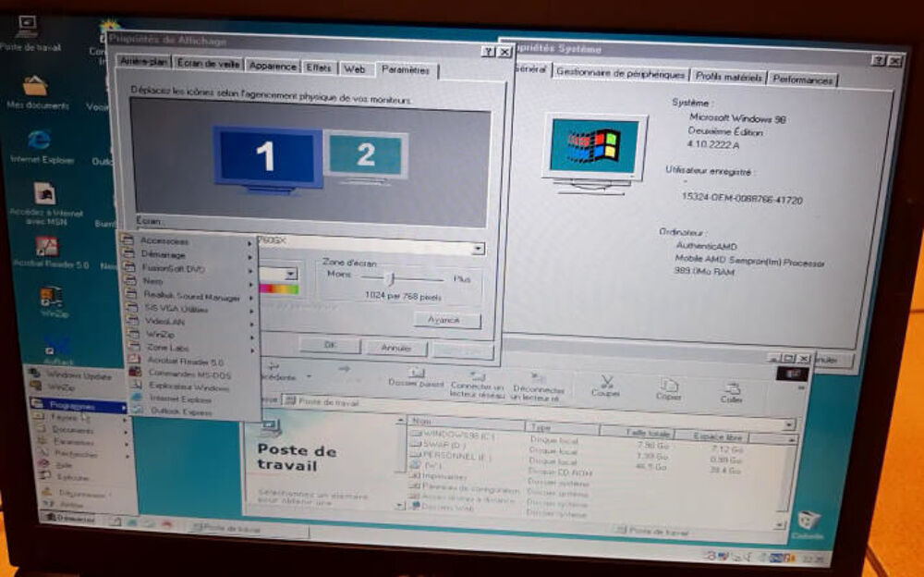
Task: Click the Copier toolbar icon
Action: coord(669,389)
